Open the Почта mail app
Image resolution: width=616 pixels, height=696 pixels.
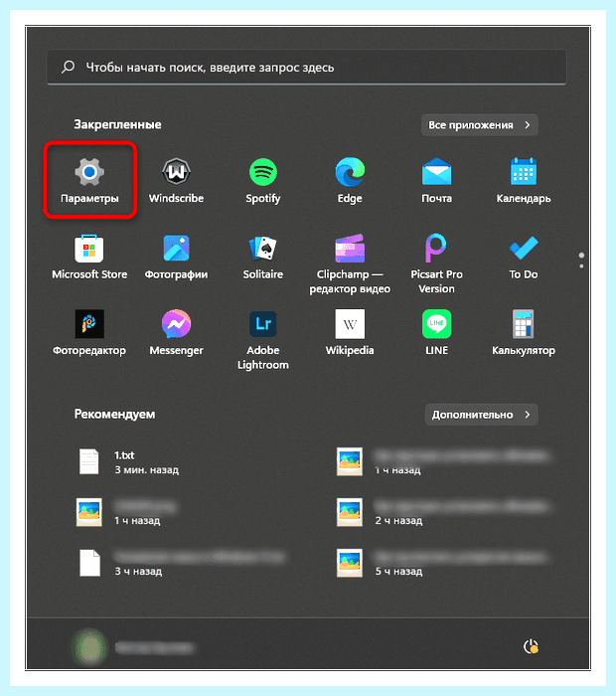coord(436,180)
